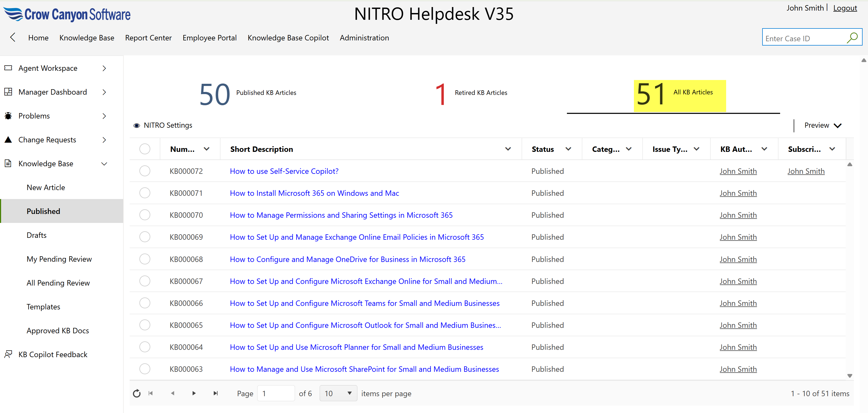This screenshot has height=413, width=868.
Task: Click the Manager Dashboard grid icon
Action: [8, 92]
